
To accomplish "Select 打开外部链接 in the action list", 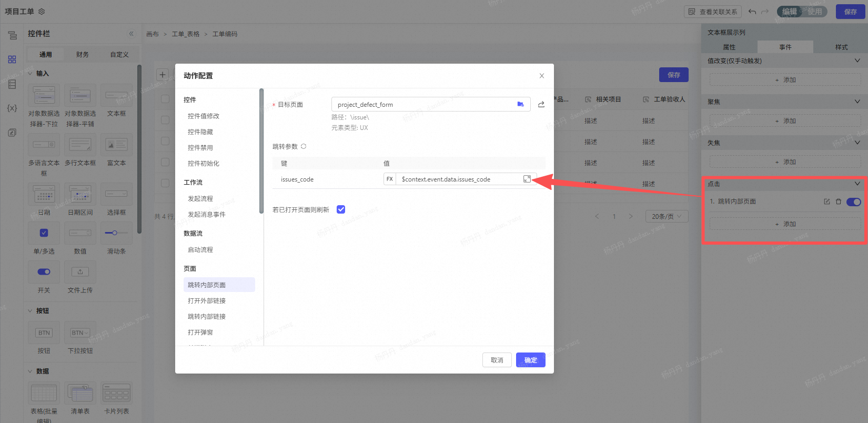I will pyautogui.click(x=207, y=300).
